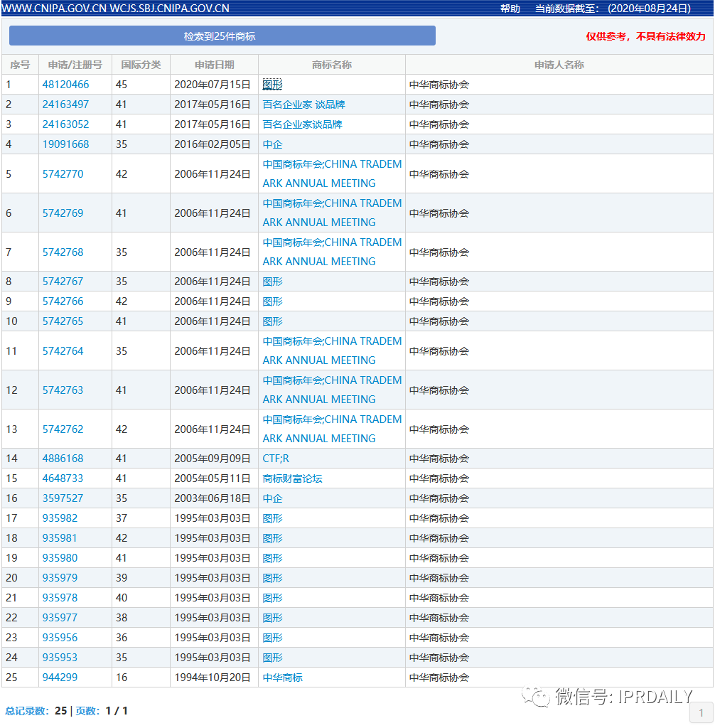Open registration number 5742769
Viewport: 715px width, 728px height.
point(63,213)
